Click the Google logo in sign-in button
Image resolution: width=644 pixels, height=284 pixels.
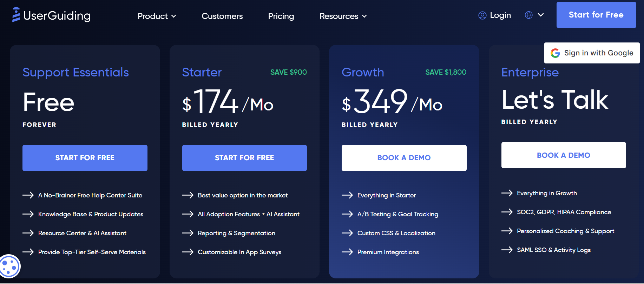point(555,53)
